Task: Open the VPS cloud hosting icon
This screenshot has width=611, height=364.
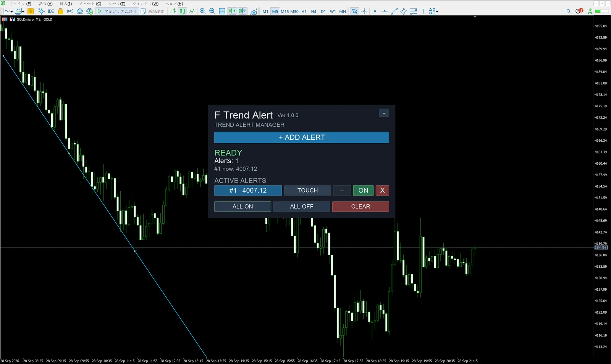Action: (x=80, y=11)
